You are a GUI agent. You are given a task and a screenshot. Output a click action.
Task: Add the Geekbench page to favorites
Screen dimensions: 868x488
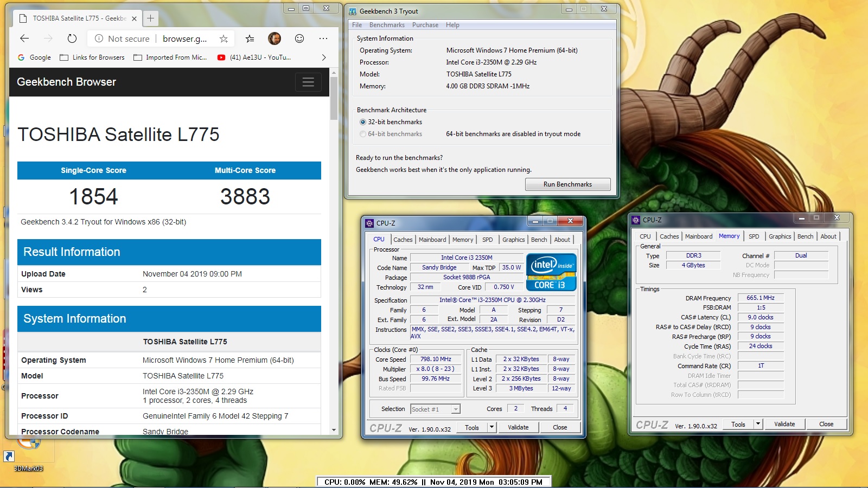[x=224, y=38]
